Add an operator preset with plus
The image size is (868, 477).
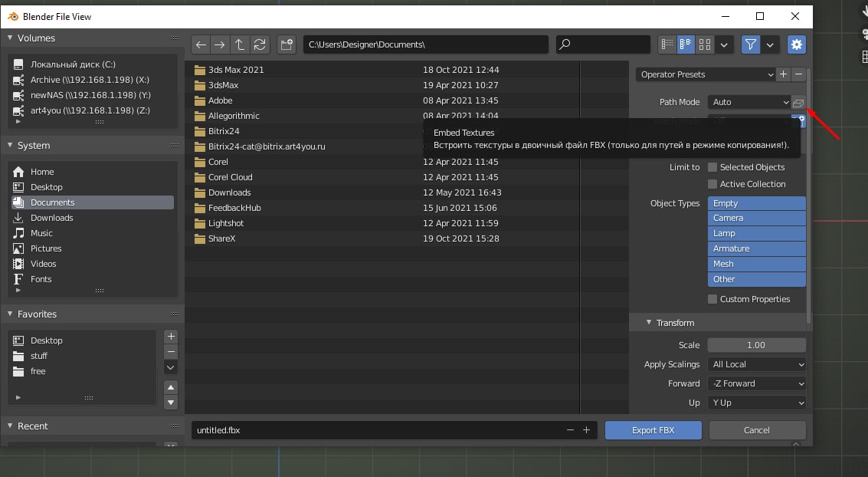(x=783, y=74)
